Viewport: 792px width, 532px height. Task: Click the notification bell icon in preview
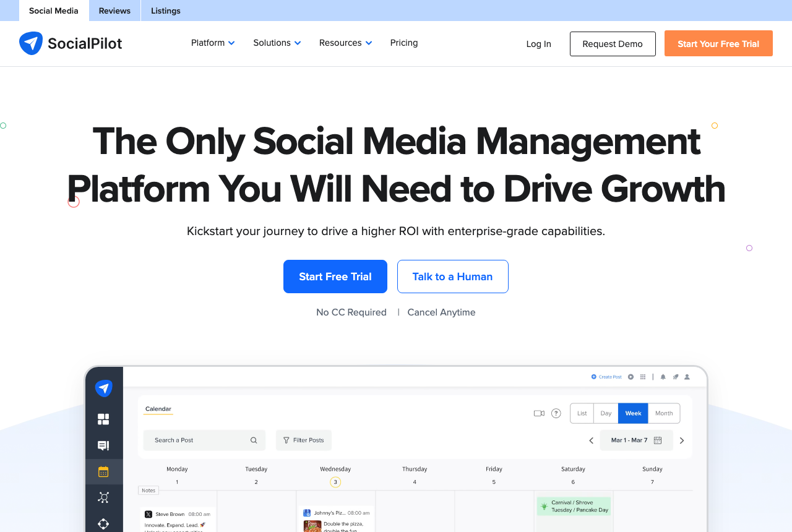pos(663,377)
